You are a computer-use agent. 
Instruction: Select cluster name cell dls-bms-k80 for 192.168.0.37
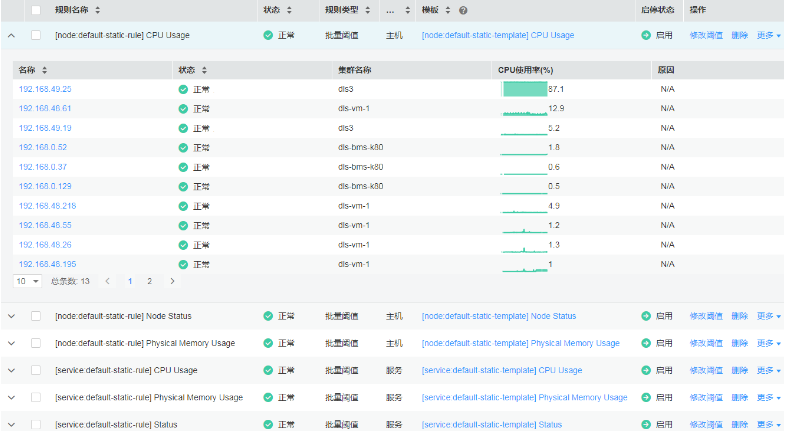click(360, 167)
